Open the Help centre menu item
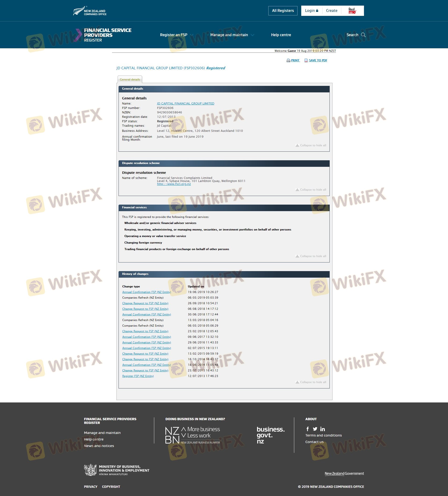Image resolution: width=448 pixels, height=496 pixels. [x=281, y=35]
